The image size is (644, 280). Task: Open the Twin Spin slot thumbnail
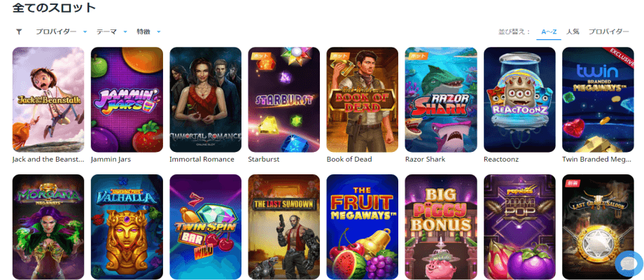(205, 227)
